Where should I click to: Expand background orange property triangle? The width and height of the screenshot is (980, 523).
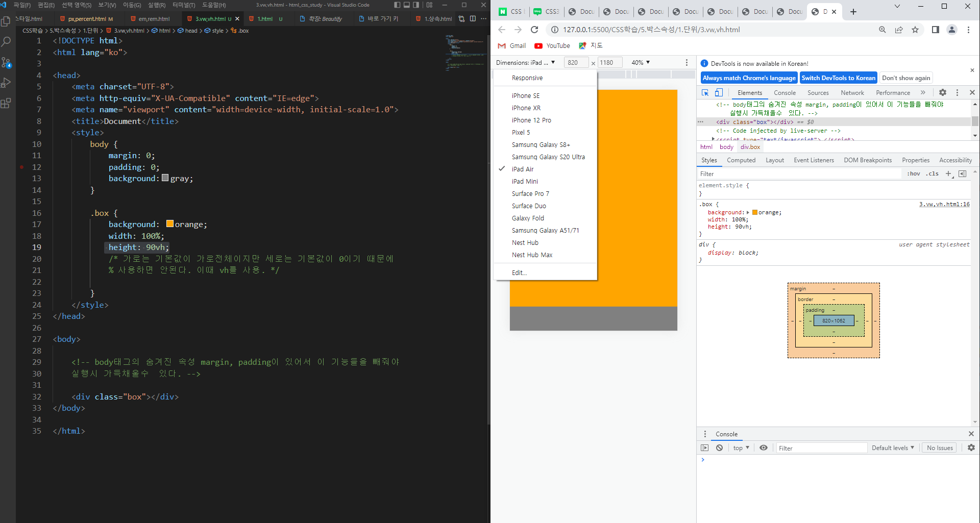[748, 212]
